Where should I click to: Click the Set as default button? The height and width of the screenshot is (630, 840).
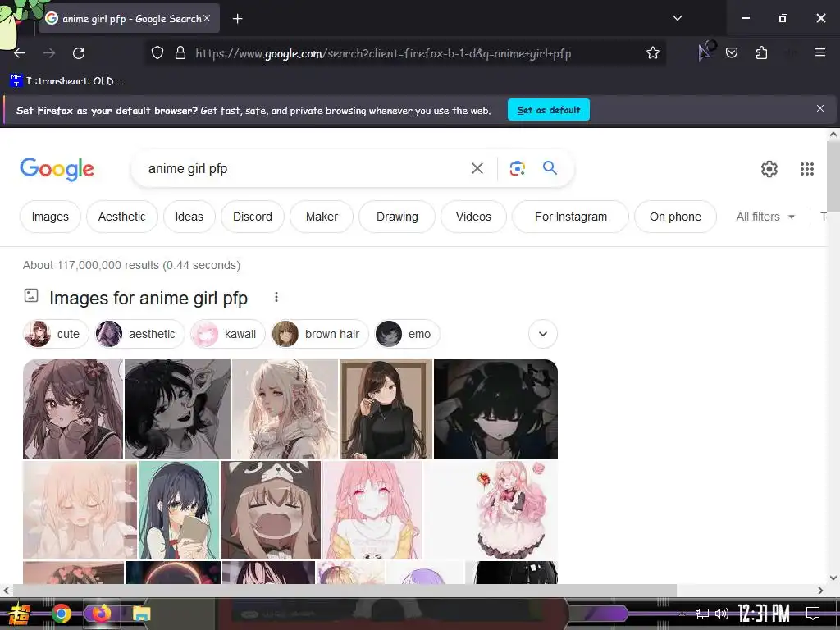(x=549, y=110)
